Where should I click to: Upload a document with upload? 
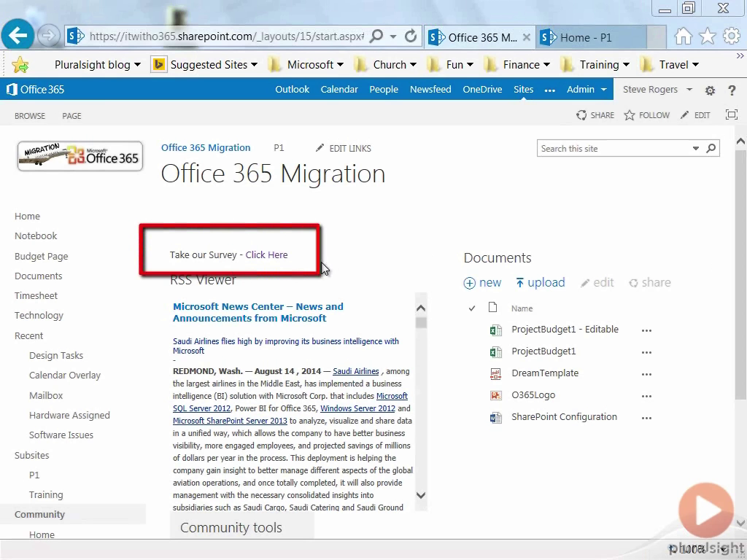click(541, 283)
